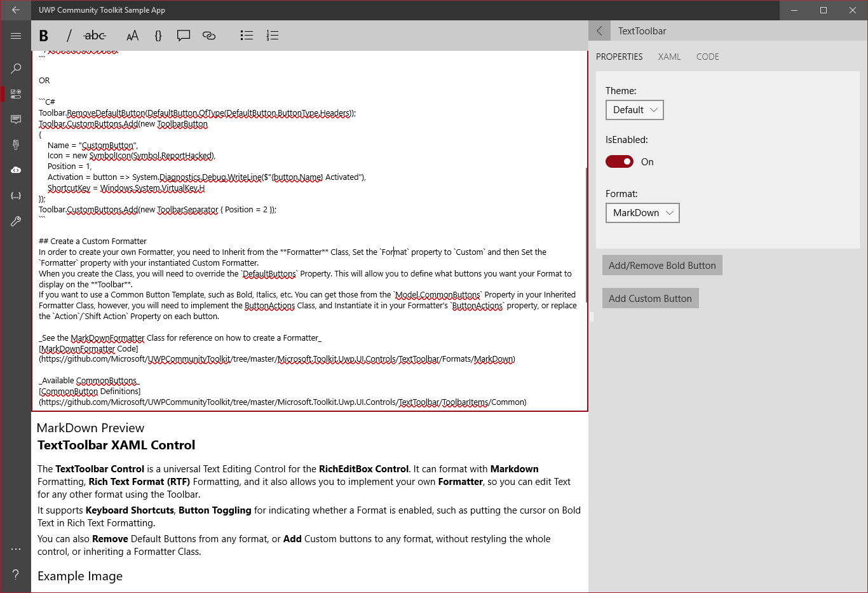This screenshot has width=868, height=593.
Task: Insert code block with braces icon
Action: [158, 36]
